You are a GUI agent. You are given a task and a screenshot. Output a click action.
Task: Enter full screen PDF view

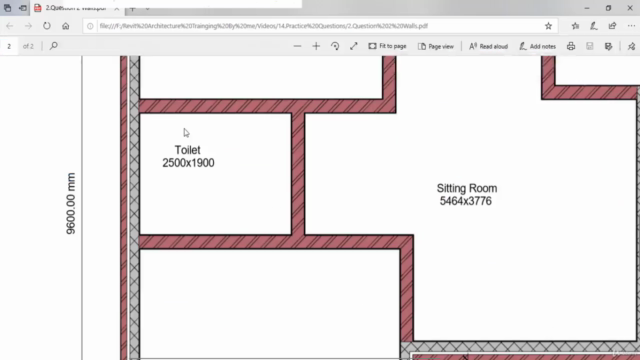[353, 46]
